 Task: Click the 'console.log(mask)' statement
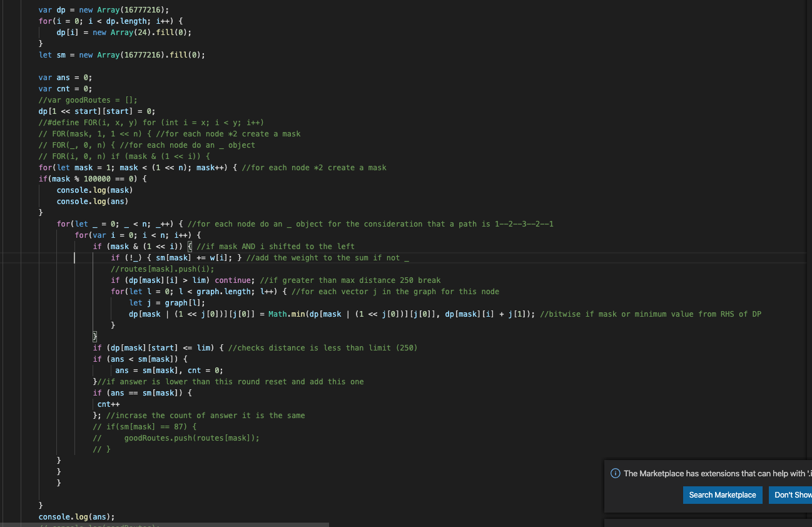pyautogui.click(x=94, y=190)
